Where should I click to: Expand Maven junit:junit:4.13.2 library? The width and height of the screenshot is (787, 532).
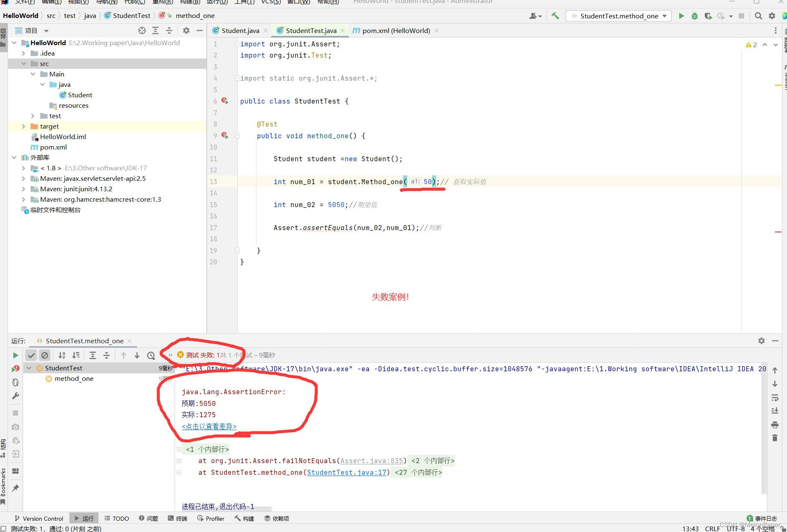[23, 189]
